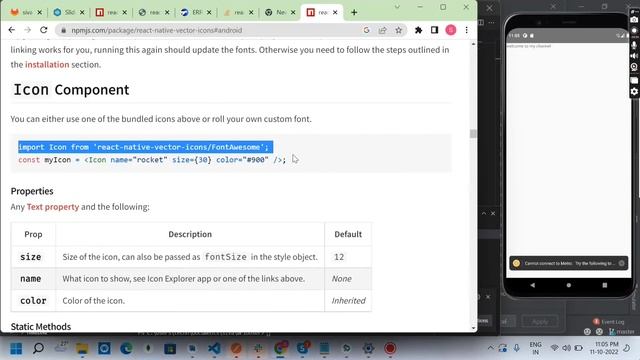Open Microsoft Edge from taskbar
640x360 pixels.
pyautogui.click(x=126, y=348)
